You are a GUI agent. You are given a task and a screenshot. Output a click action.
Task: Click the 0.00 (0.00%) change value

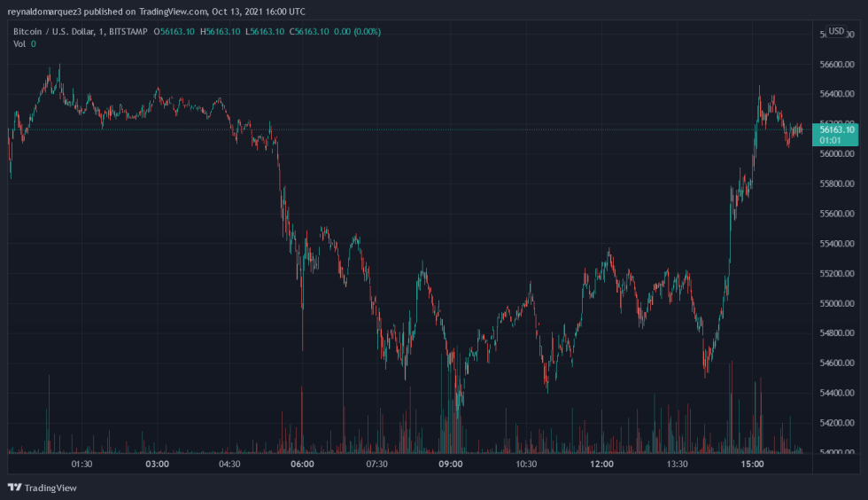pos(357,32)
